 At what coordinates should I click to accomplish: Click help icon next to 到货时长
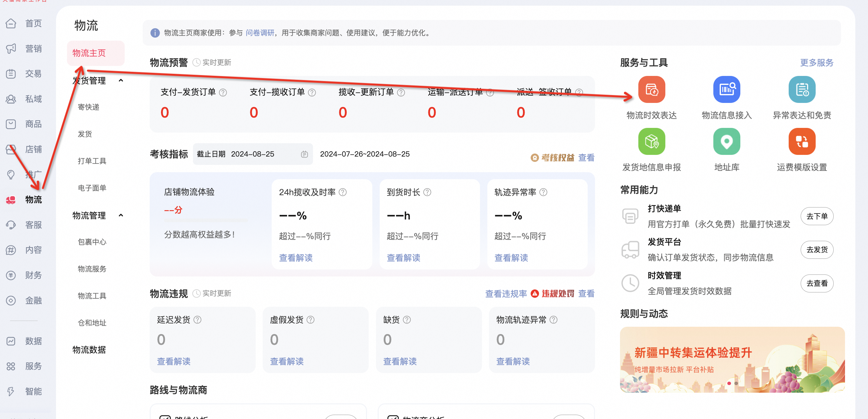427,192
